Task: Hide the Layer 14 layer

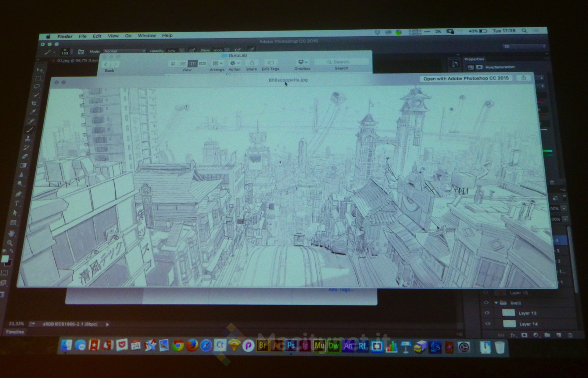Action: coord(488,324)
